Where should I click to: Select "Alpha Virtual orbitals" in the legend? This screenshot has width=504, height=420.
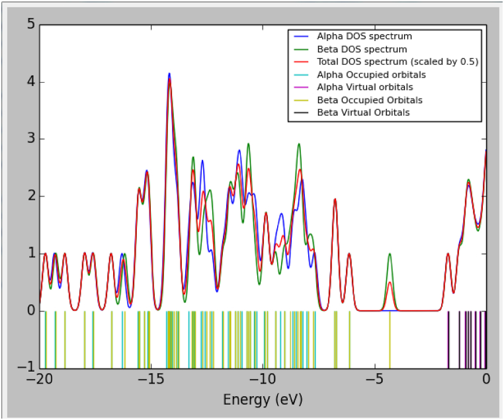[365, 87]
